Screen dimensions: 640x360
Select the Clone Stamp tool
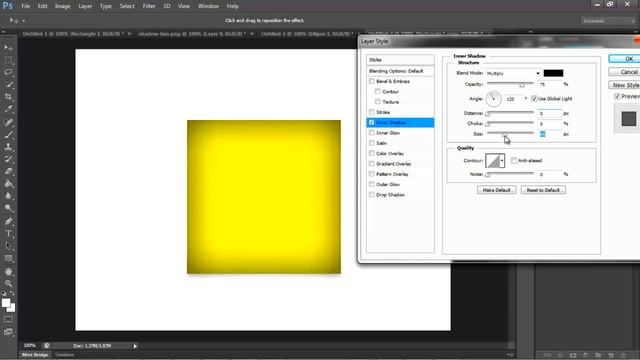[x=8, y=147]
